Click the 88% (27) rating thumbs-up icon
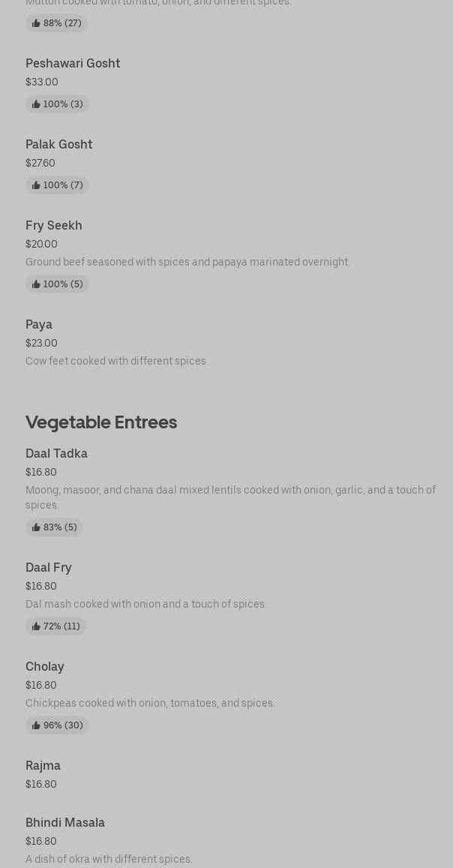 36,23
